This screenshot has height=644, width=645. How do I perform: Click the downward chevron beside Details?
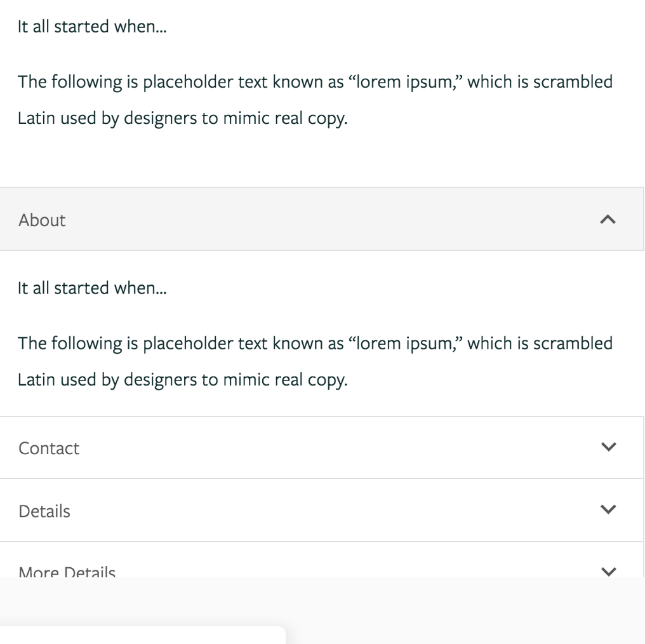[609, 510]
